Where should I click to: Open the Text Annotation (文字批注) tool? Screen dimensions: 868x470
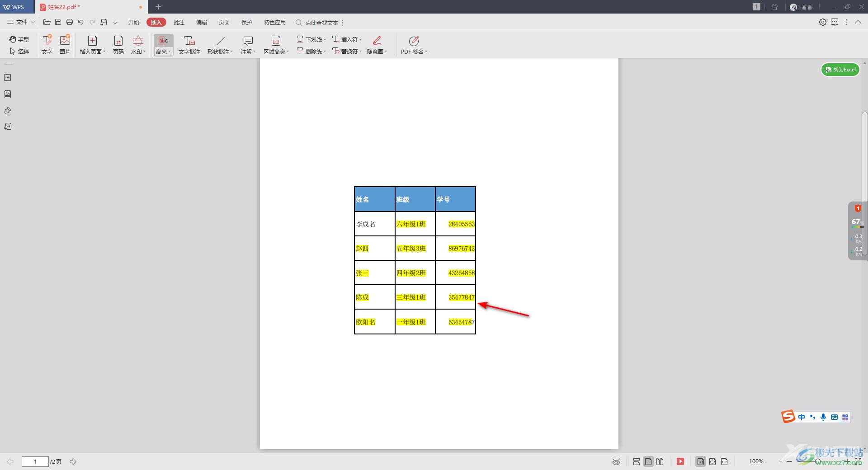tap(189, 44)
